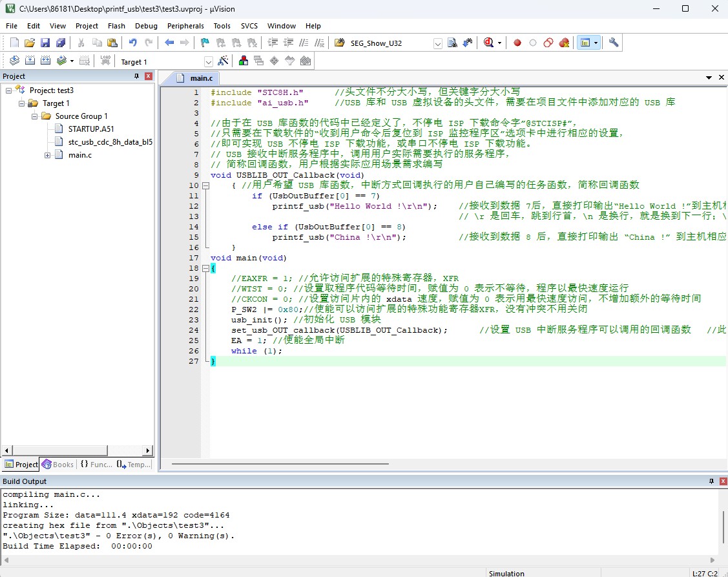
Task: Open the File menu
Action: pyautogui.click(x=12, y=26)
